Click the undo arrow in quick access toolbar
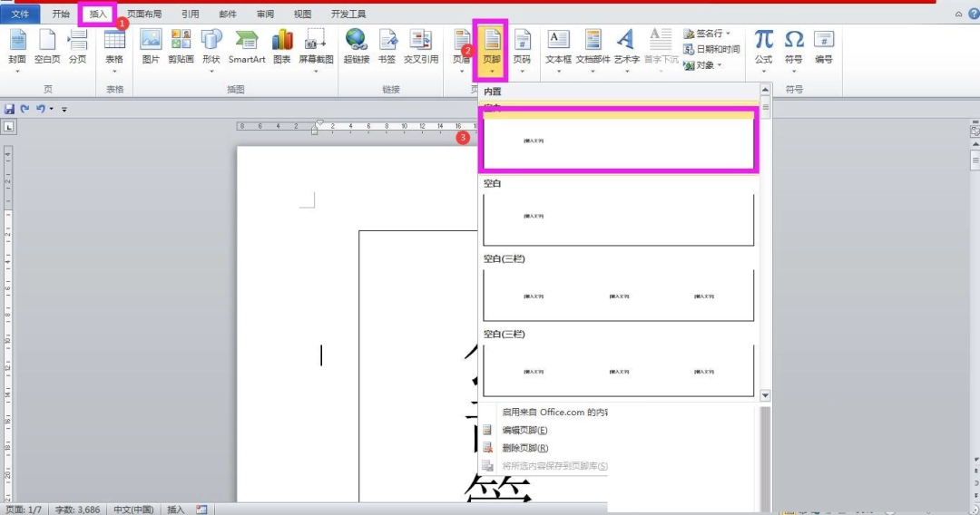 [40, 109]
